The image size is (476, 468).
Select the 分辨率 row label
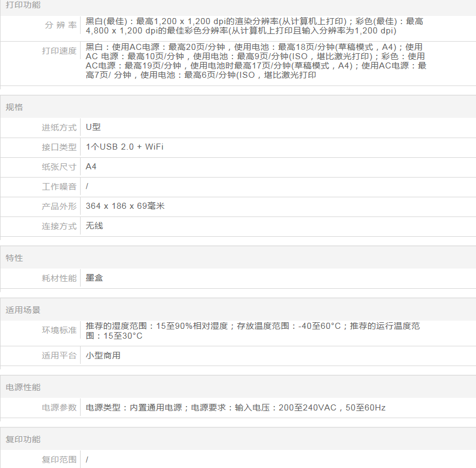pos(60,26)
